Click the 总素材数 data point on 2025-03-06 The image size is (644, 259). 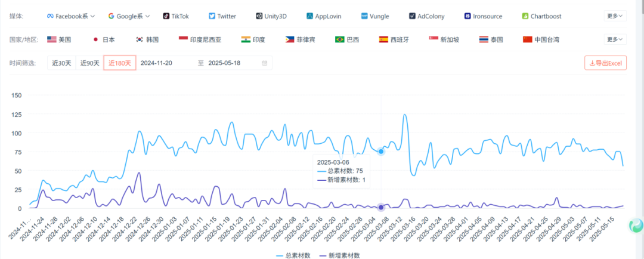(380, 152)
